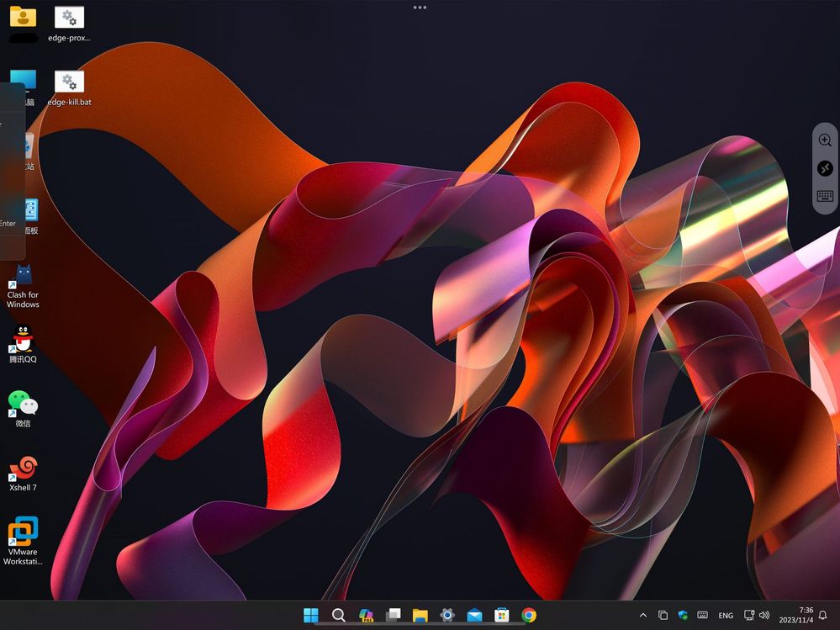Image resolution: width=840 pixels, height=630 pixels.
Task: Open network status tray icon
Action: [x=749, y=615]
